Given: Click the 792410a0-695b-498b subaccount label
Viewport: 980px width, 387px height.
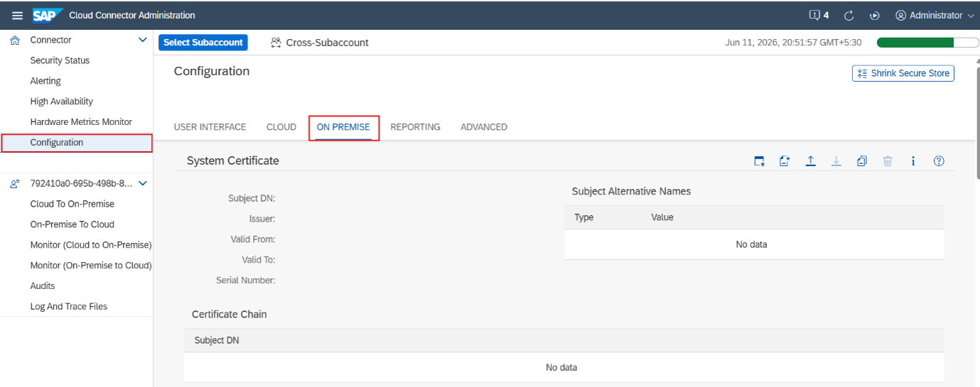Looking at the screenshot, I should (81, 184).
